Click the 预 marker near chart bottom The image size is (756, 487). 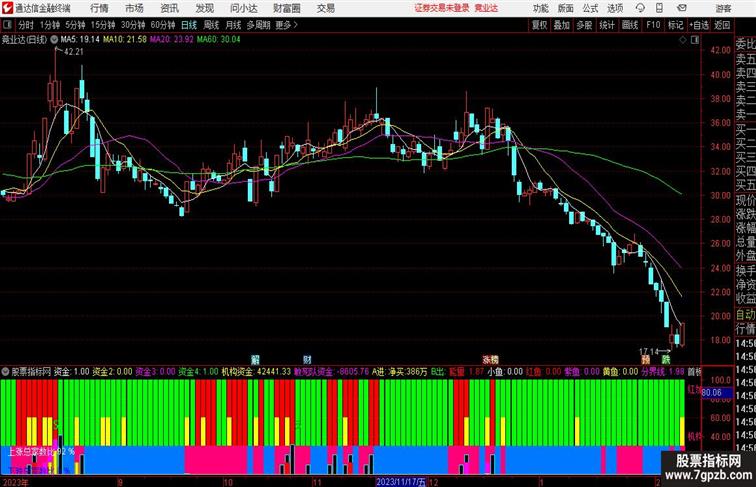coord(646,359)
